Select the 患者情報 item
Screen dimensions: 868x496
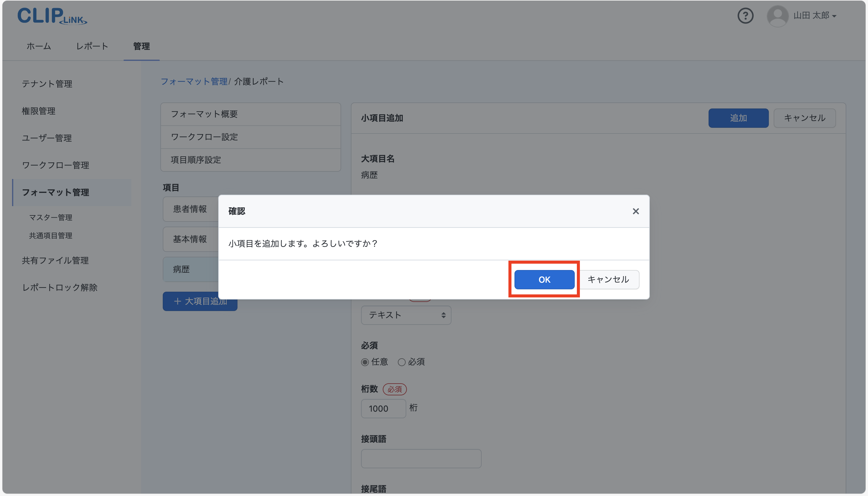click(x=190, y=209)
